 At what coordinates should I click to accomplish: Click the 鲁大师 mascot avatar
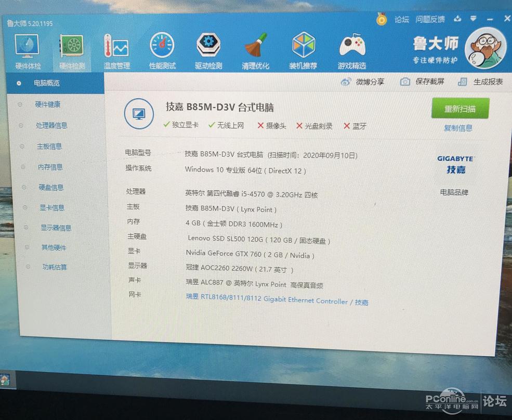click(485, 48)
